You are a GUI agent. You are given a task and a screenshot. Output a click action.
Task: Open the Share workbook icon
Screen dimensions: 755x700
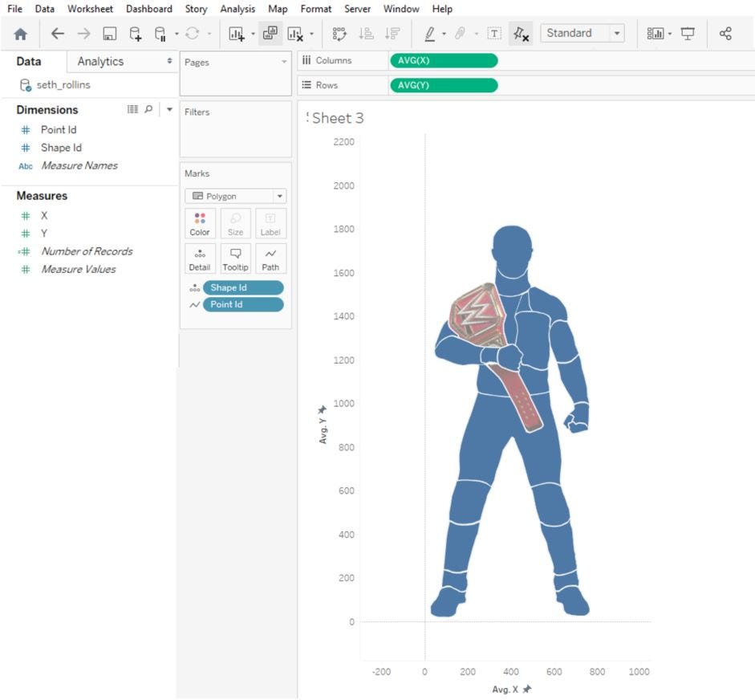click(x=725, y=33)
